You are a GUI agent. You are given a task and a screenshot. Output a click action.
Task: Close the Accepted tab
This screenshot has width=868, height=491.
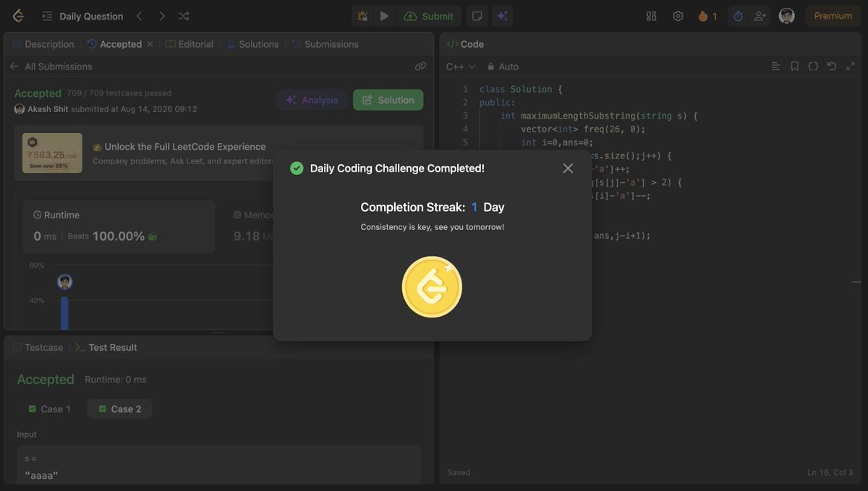coord(150,44)
